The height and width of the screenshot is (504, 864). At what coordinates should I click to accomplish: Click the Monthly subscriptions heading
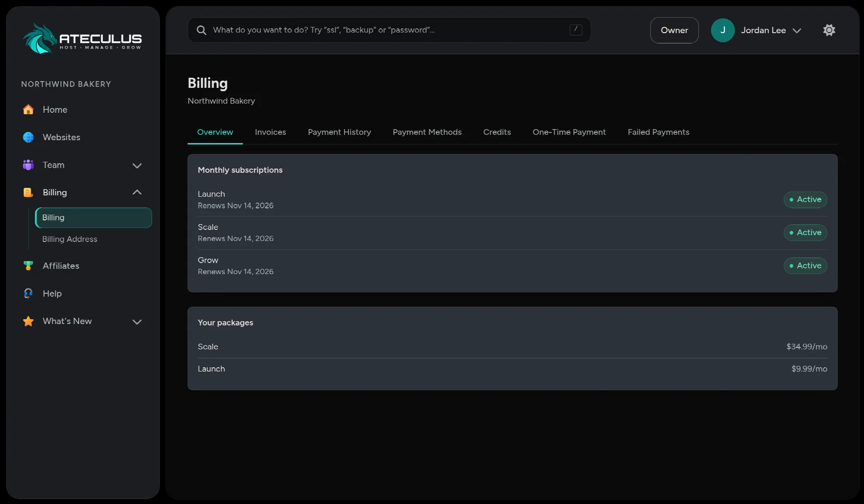(x=240, y=170)
